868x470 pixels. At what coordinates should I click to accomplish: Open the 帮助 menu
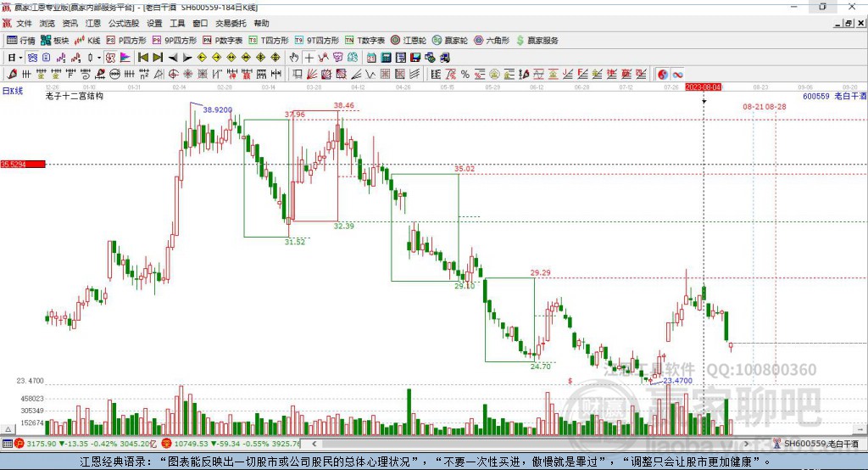pos(261,23)
